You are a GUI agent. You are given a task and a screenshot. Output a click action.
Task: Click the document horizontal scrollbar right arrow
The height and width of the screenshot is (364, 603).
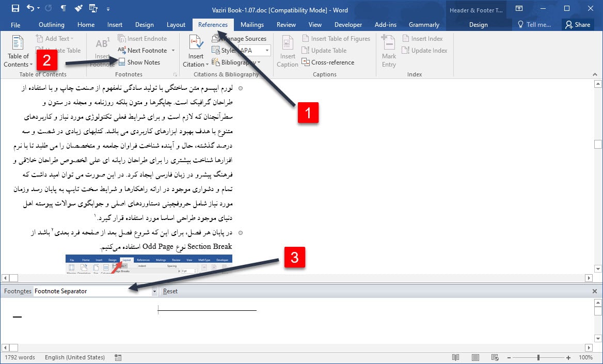(x=589, y=278)
